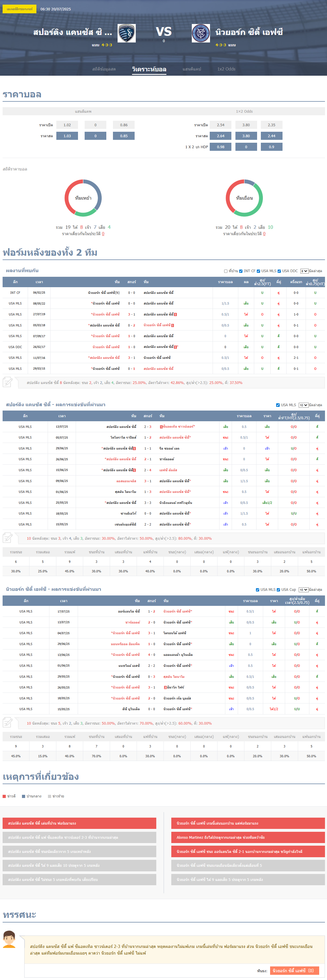Click the เอฟซี ดัลลัส team name

point(168,470)
